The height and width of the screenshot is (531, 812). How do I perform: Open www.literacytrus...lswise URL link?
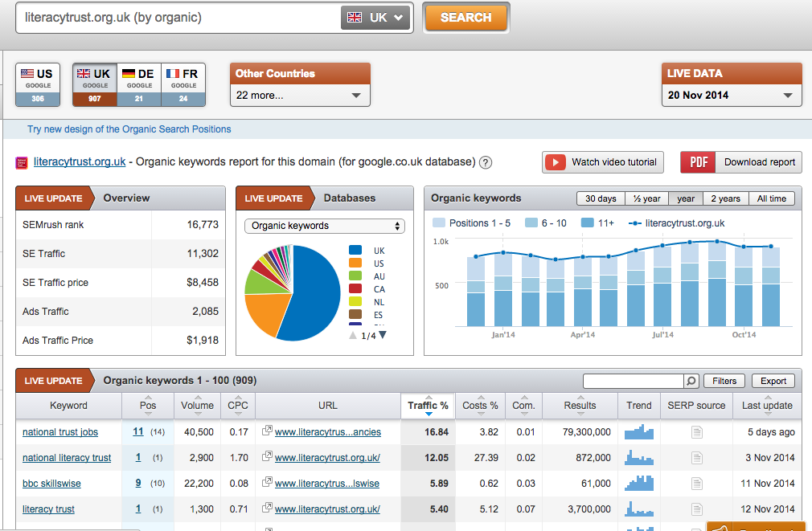326,484
